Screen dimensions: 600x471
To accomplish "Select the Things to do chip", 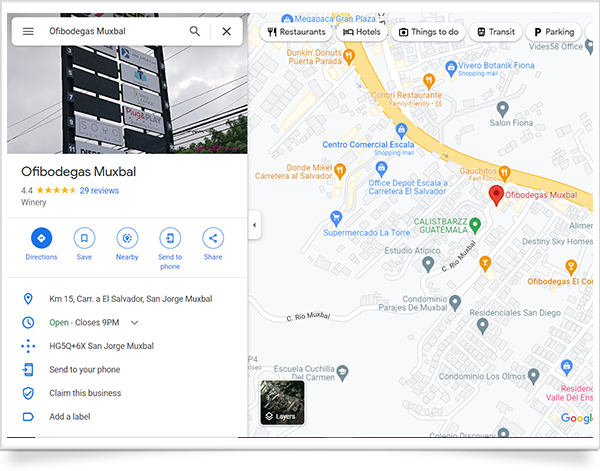I will 428,32.
